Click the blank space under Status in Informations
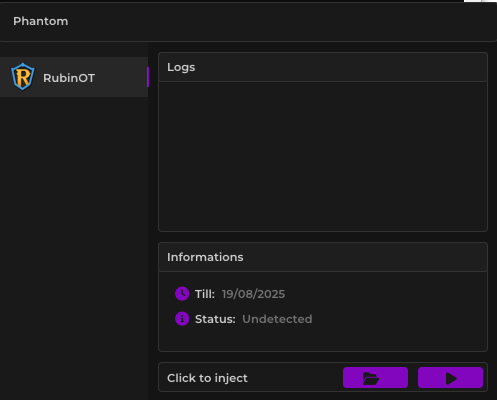Screen dimensions: 497x400 pyautogui.click(x=323, y=339)
